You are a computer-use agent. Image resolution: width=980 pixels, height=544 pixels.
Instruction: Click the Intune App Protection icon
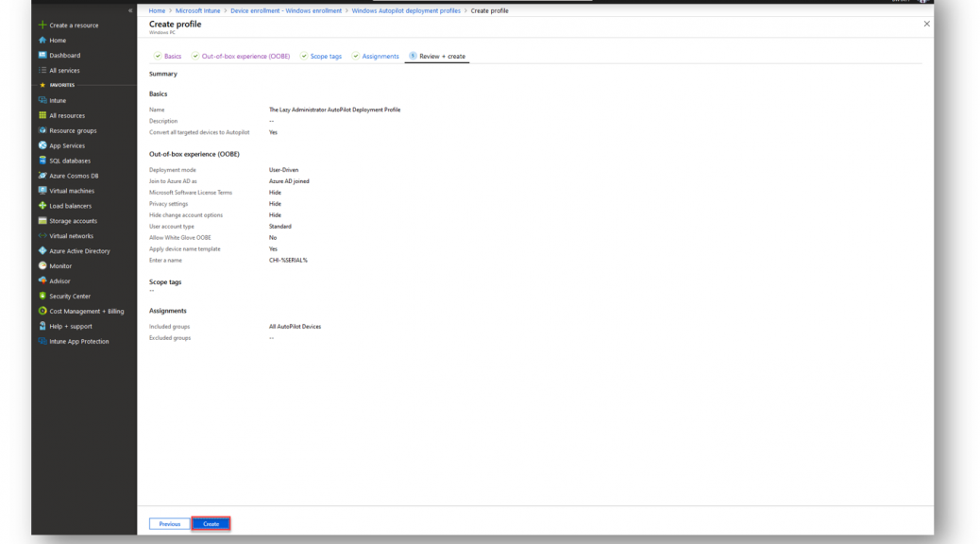coord(42,341)
